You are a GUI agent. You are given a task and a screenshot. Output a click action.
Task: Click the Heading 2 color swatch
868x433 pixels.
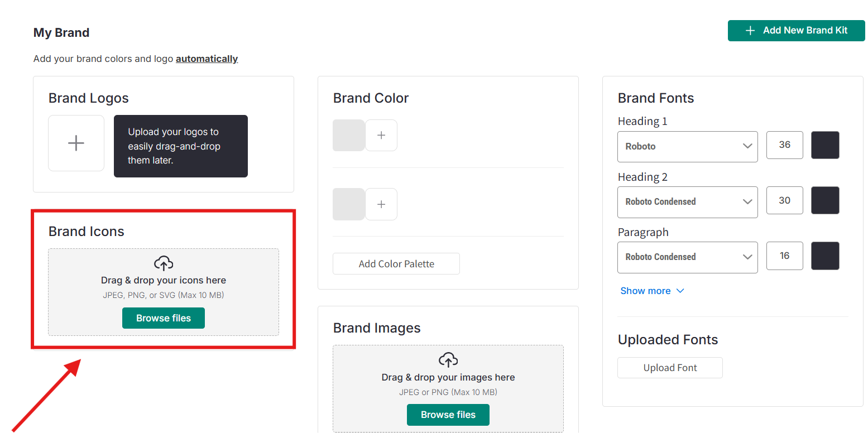point(824,200)
